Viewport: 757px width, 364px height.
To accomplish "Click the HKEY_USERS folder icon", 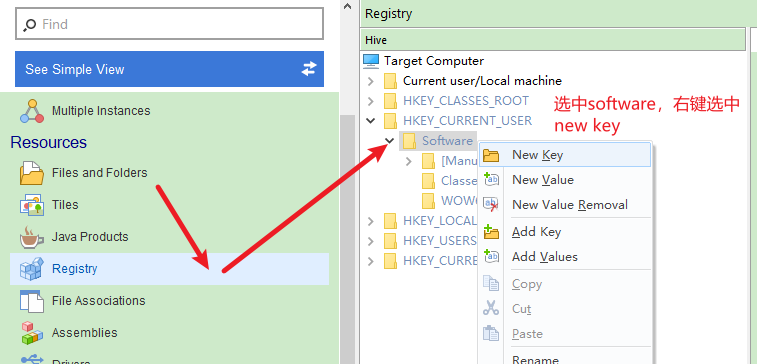I will click(x=390, y=240).
